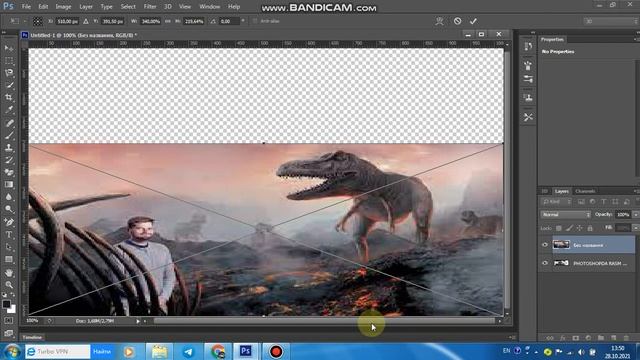Select the Pen tool
640x360 pixels.
9,222
